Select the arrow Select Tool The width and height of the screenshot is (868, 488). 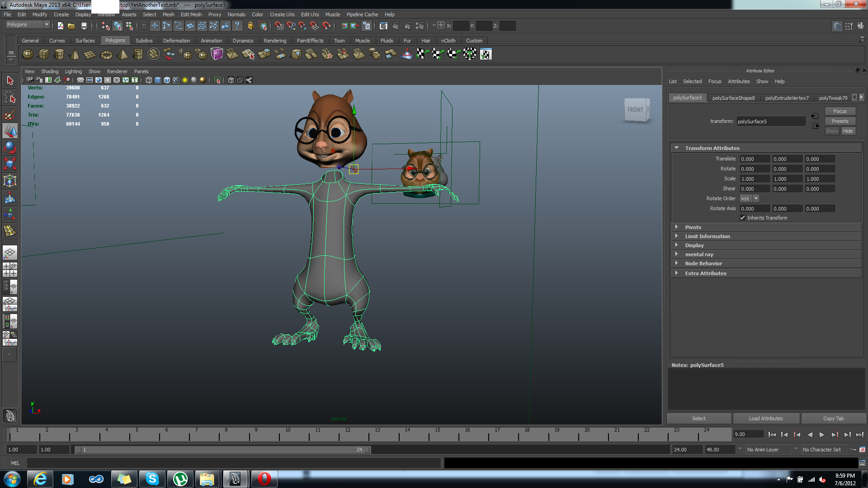10,81
